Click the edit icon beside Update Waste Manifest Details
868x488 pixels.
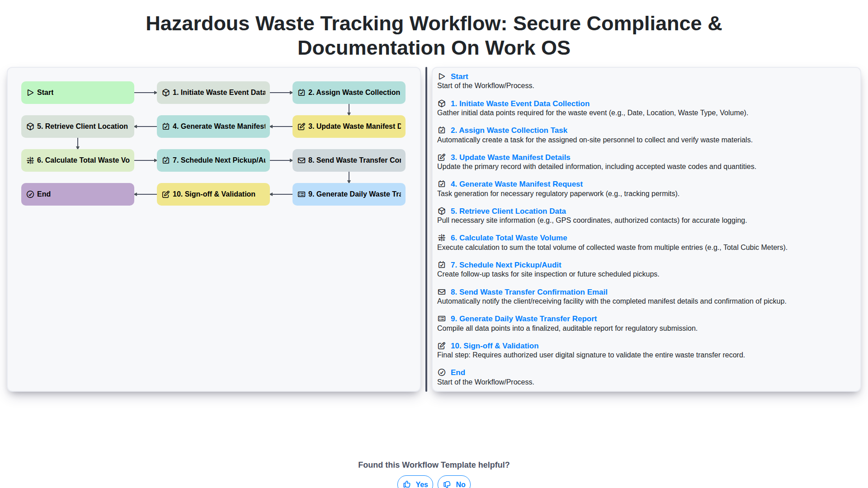[x=442, y=157]
